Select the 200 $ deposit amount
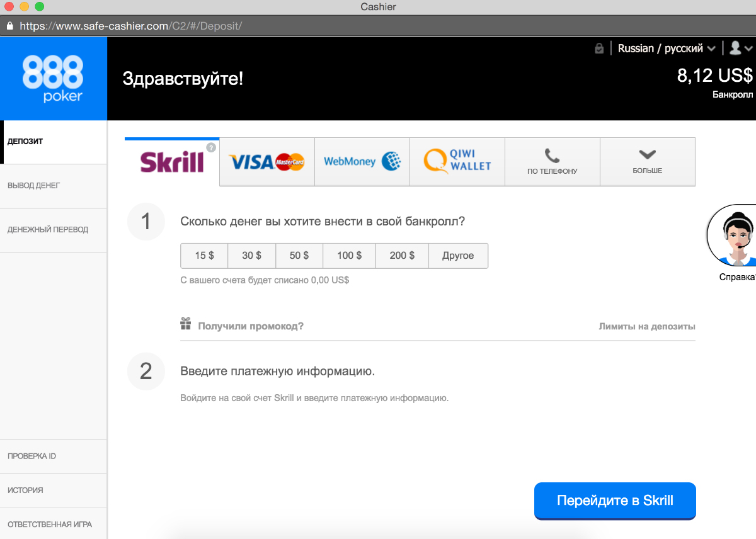 click(x=402, y=256)
